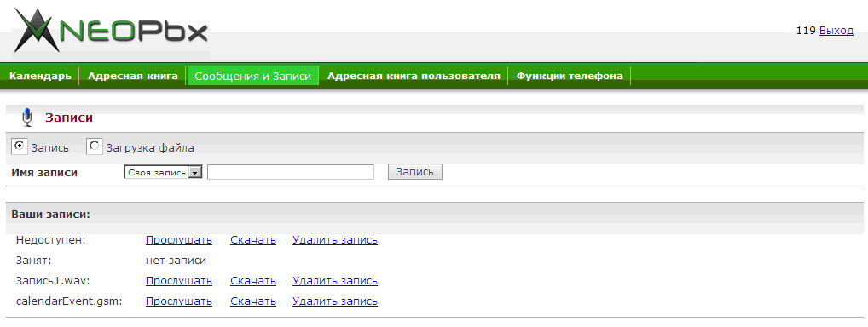Click the Записи section title
The image size is (868, 327).
point(69,118)
